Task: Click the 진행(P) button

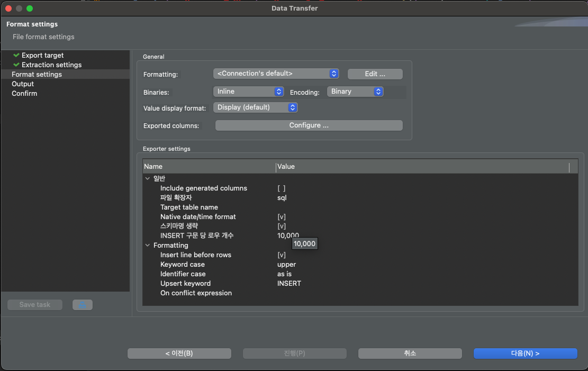Action: tap(294, 354)
